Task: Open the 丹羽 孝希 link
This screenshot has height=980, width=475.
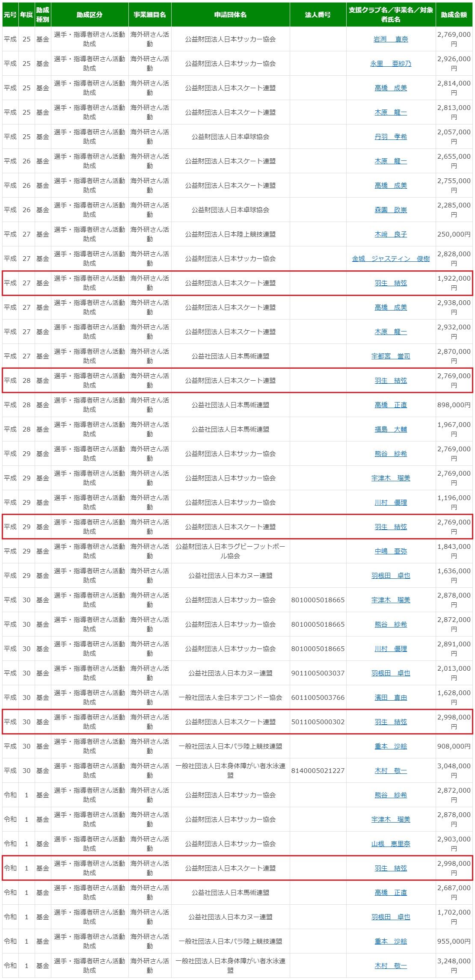Action: click(391, 136)
